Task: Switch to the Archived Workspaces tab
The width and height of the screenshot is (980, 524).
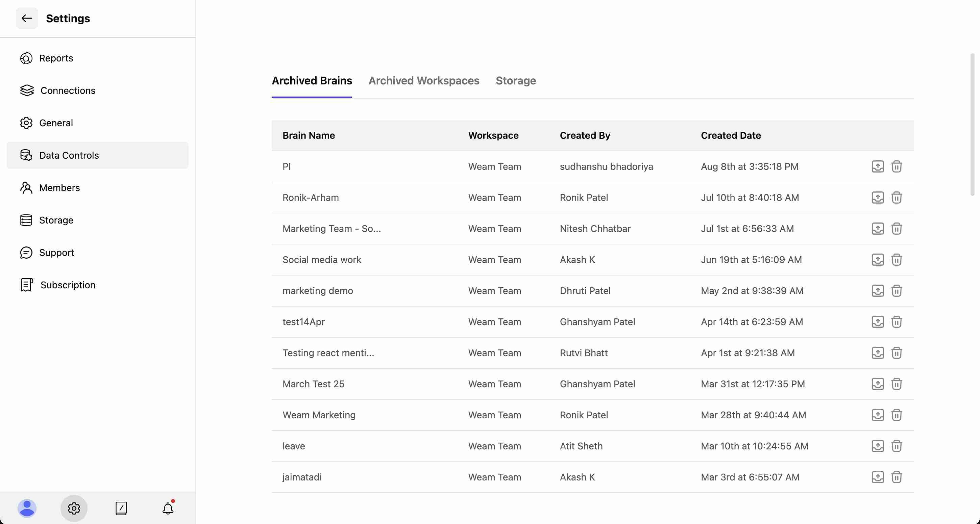Action: 424,81
